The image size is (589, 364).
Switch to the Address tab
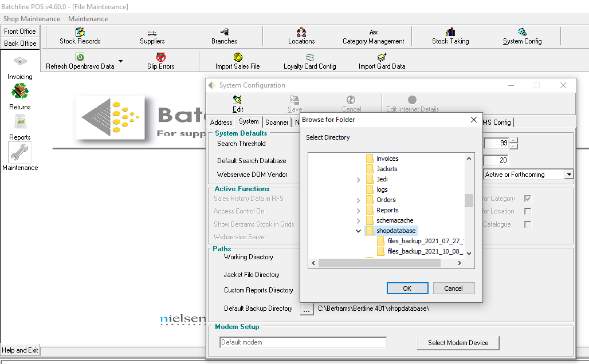(221, 122)
